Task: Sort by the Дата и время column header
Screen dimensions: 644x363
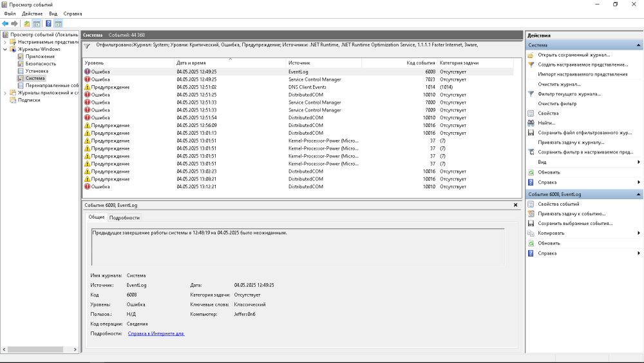Action: pos(230,63)
